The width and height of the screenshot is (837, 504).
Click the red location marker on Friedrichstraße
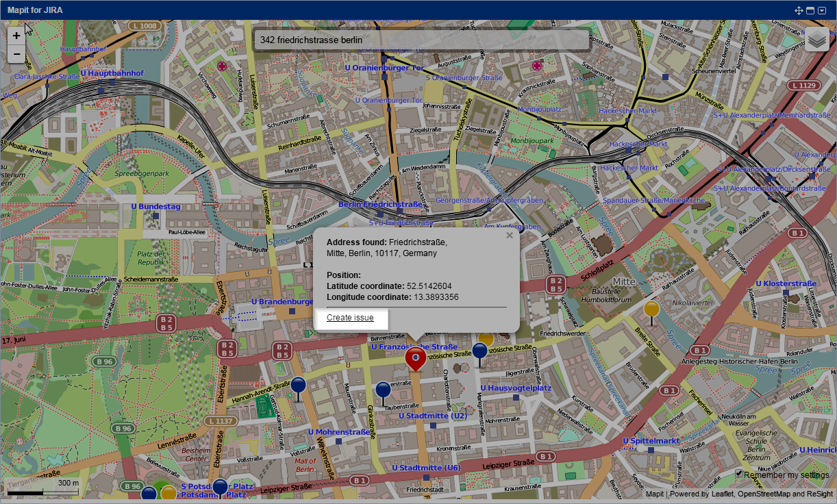[415, 357]
